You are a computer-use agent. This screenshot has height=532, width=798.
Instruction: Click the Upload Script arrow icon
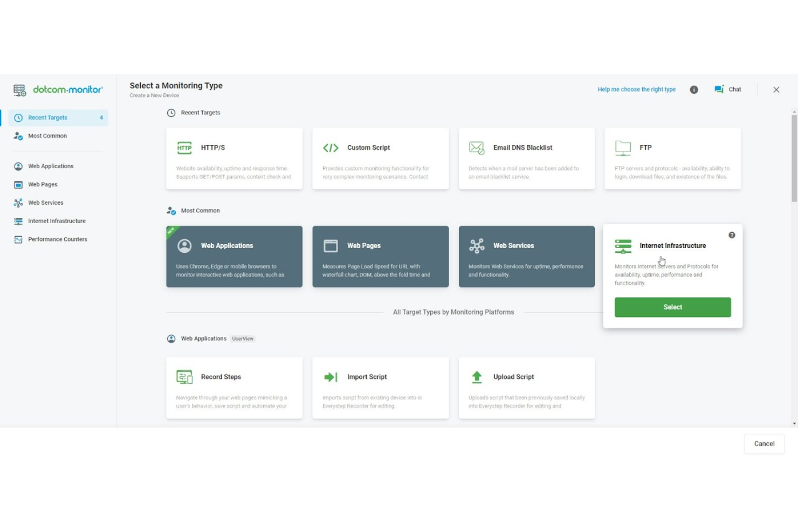point(477,377)
